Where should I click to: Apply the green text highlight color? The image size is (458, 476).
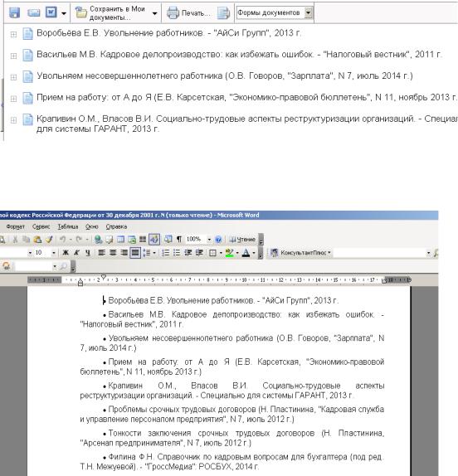(x=229, y=253)
